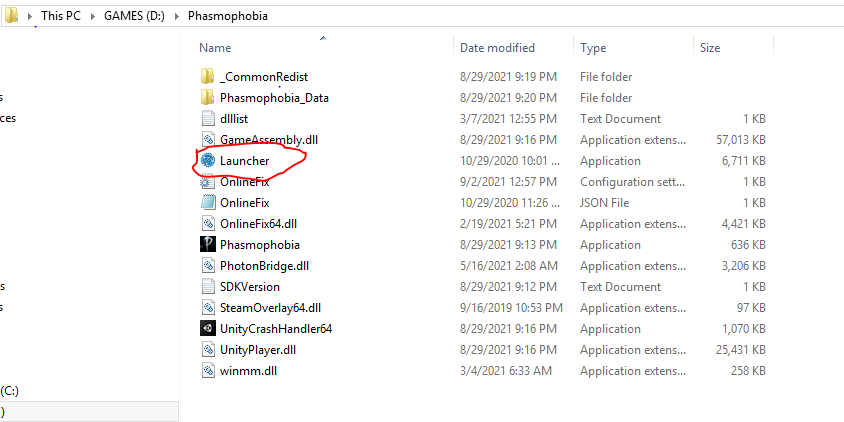Image resolution: width=844 pixels, height=422 pixels.
Task: Click the 3/7/2021 12:55 PM date
Action: pyautogui.click(x=507, y=119)
